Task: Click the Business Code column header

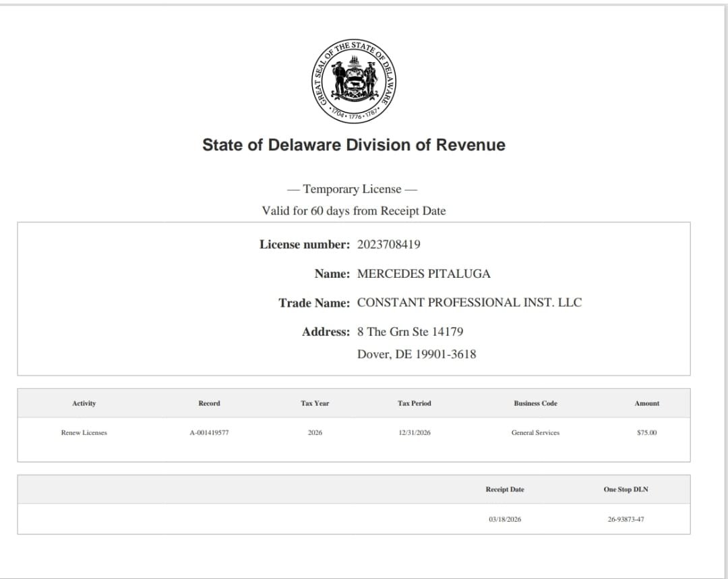Action: click(x=535, y=403)
